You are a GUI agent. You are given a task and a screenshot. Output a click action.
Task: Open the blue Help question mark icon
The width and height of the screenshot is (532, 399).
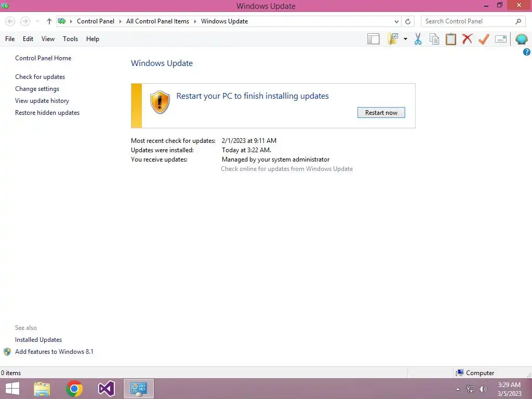pos(527,52)
